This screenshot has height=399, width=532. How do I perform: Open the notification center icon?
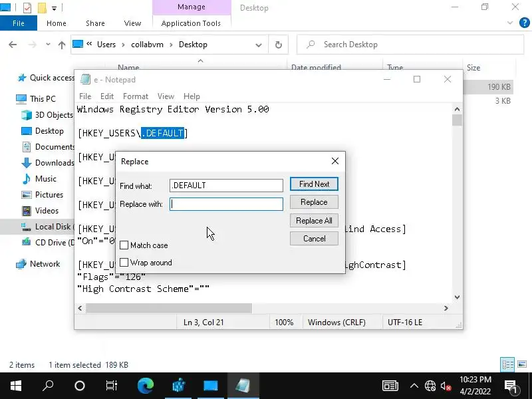coord(511,386)
